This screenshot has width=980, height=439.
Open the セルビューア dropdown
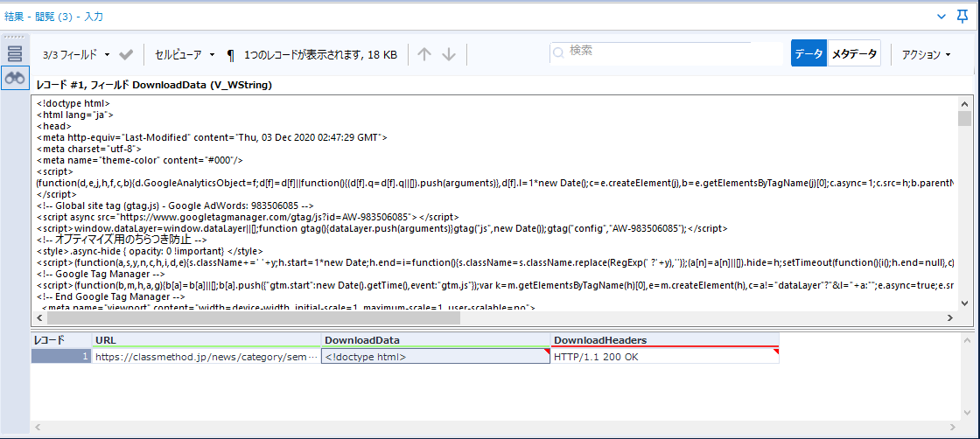click(185, 55)
